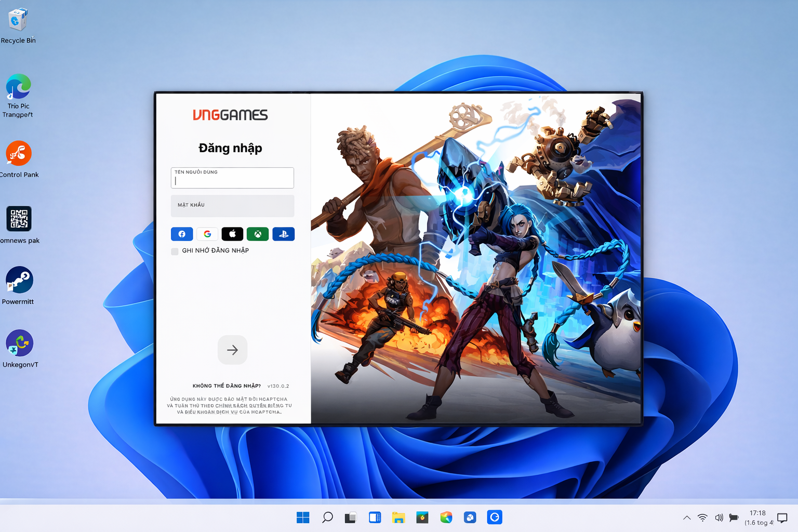Image resolution: width=798 pixels, height=532 pixels.
Task: Open the Windows Start menu
Action: [x=303, y=517]
